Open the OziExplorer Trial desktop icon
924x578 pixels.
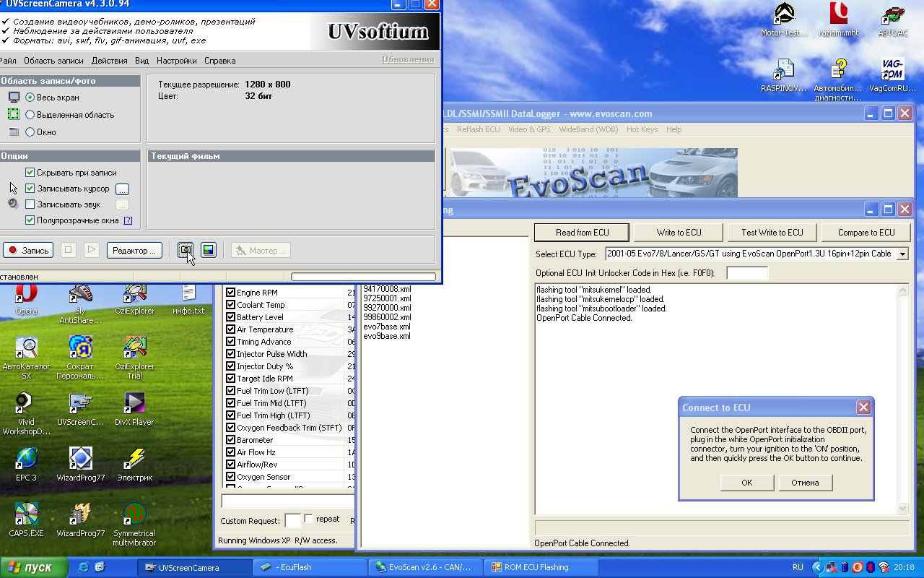click(x=134, y=358)
